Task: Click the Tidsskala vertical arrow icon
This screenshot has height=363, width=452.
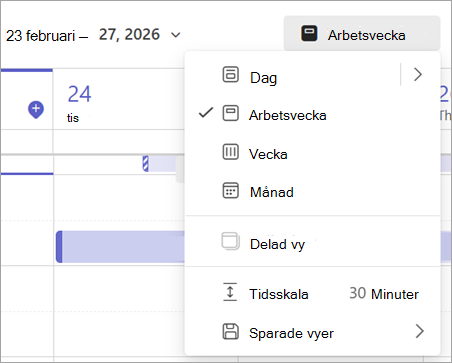Action: 230,292
